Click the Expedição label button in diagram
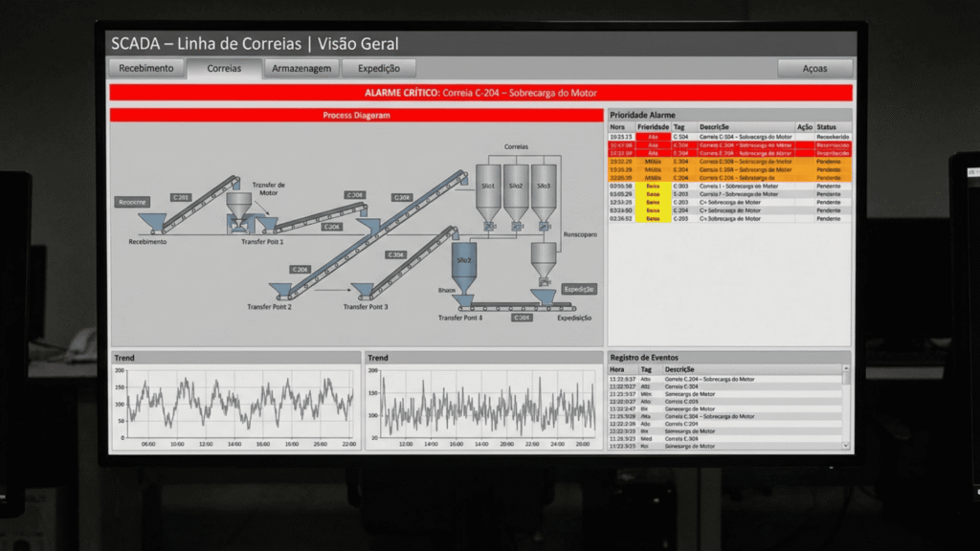 579,289
